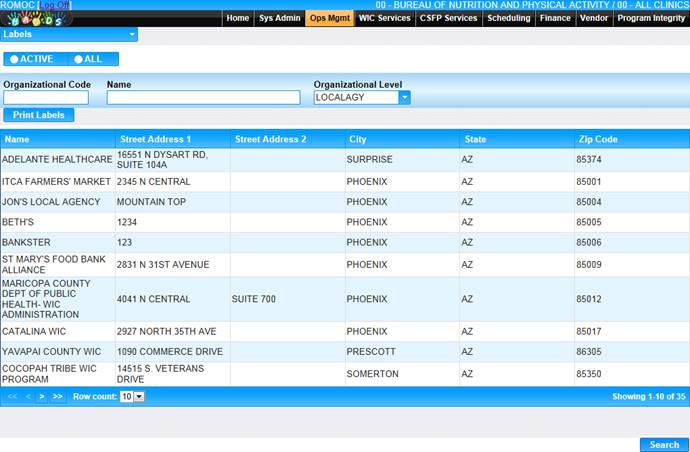Open the Program Integrity menu
This screenshot has width=690, height=452.
(651, 18)
